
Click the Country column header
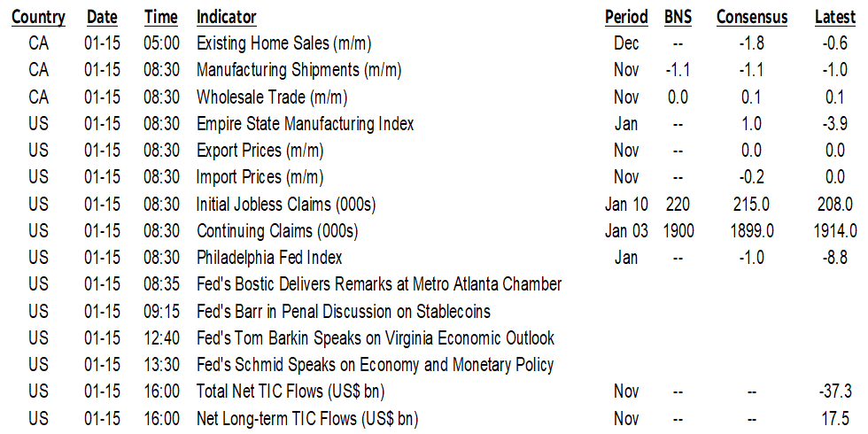tap(38, 17)
